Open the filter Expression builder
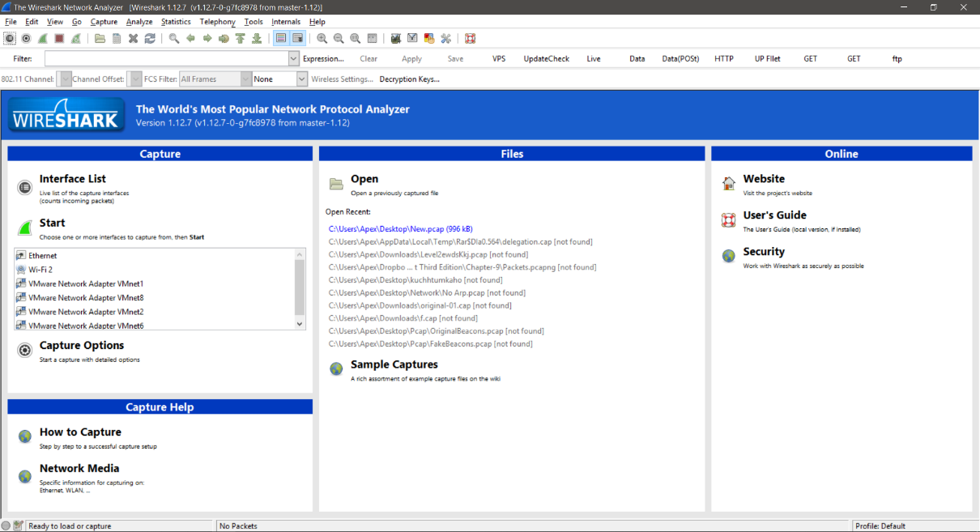Image resolution: width=980 pixels, height=532 pixels. point(323,58)
